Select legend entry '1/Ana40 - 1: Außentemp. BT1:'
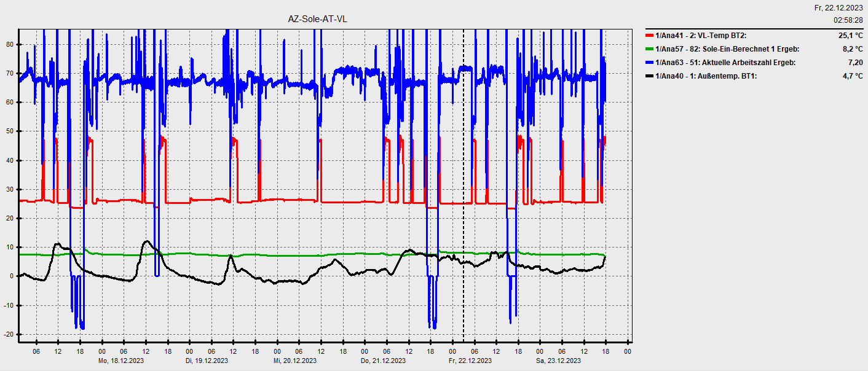Screen dimensions: 868x371 coord(706,76)
